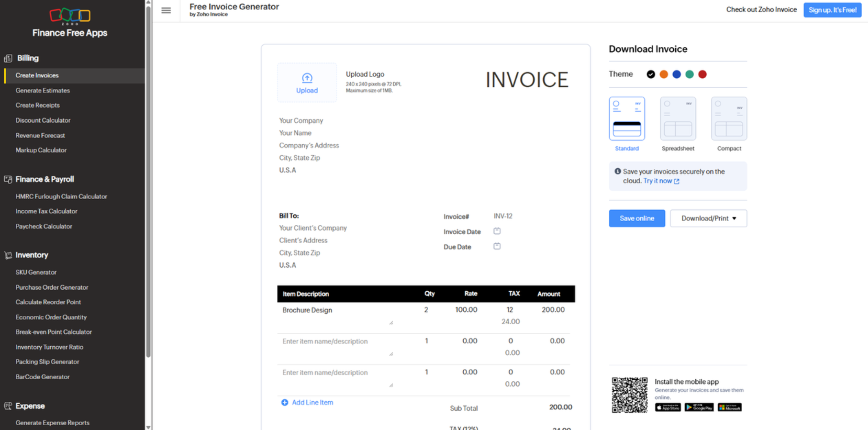This screenshot has height=430, width=868.
Task: Open the Invoice Date calendar picker
Action: coord(497,231)
